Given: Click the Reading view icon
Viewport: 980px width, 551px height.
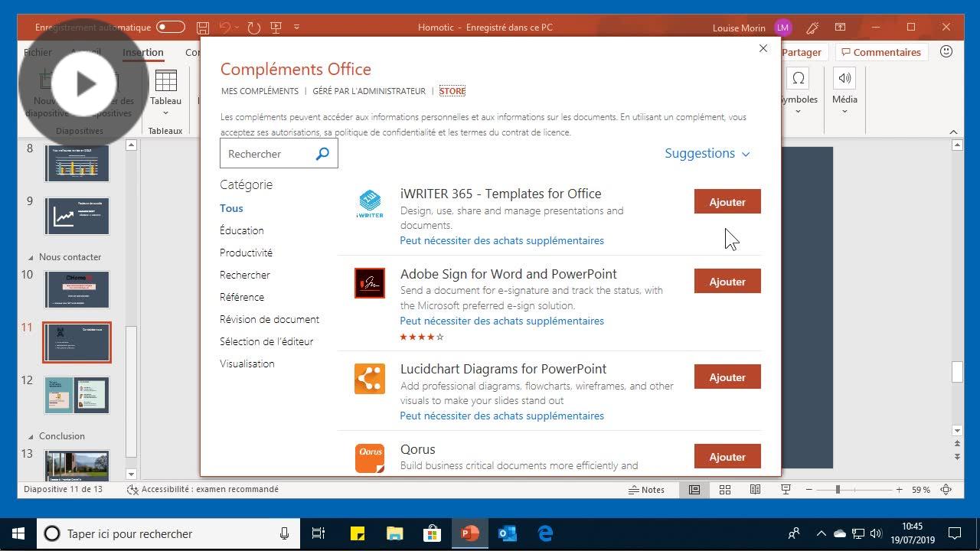Looking at the screenshot, I should (x=755, y=490).
